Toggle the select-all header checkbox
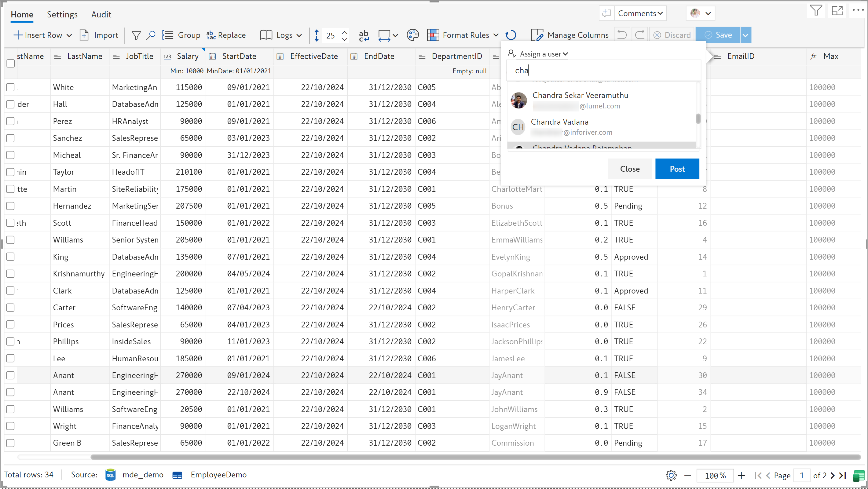Viewport: 868px width, 489px height. click(11, 63)
